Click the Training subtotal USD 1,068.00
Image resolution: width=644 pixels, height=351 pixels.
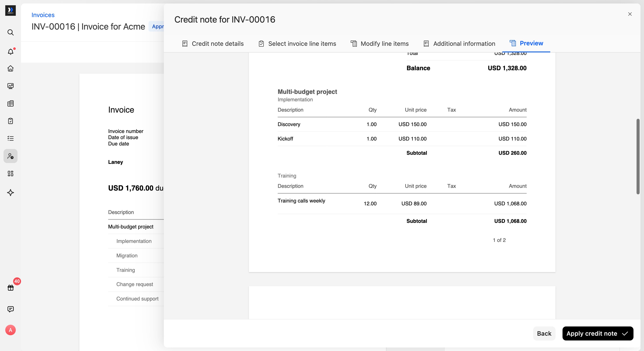pyautogui.click(x=510, y=221)
